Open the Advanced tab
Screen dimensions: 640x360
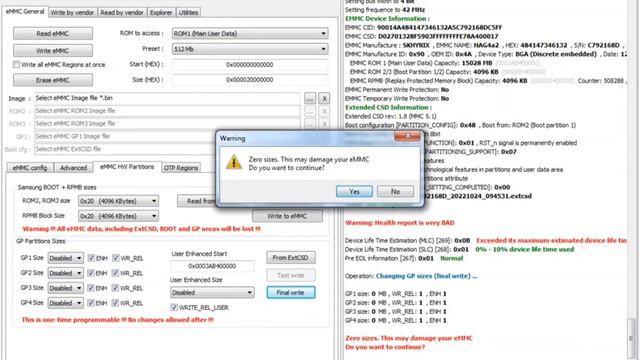pos(73,168)
